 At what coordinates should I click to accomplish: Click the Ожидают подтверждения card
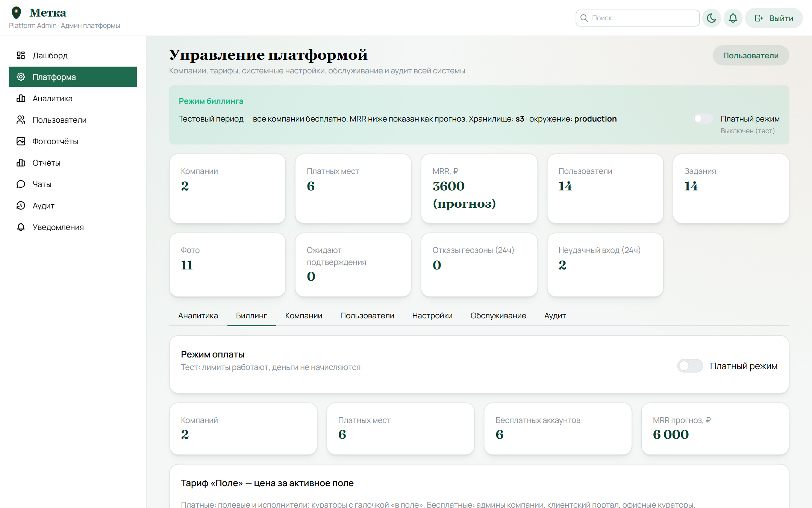click(x=353, y=265)
